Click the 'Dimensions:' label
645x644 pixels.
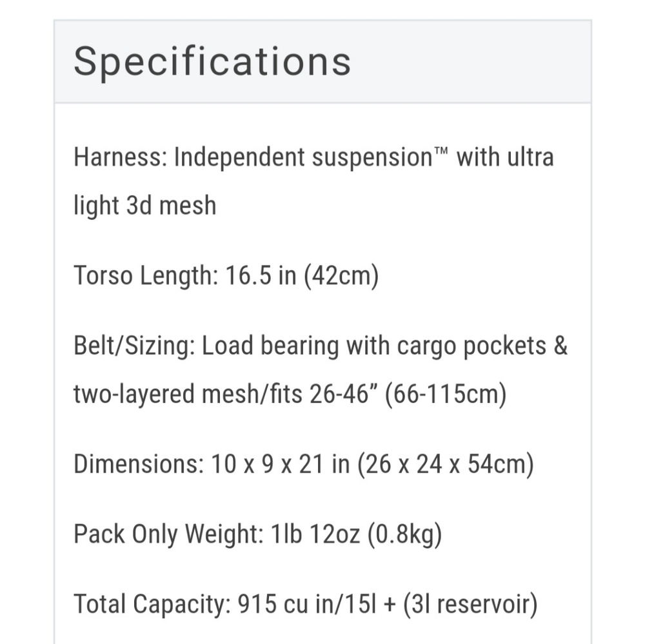(139, 464)
